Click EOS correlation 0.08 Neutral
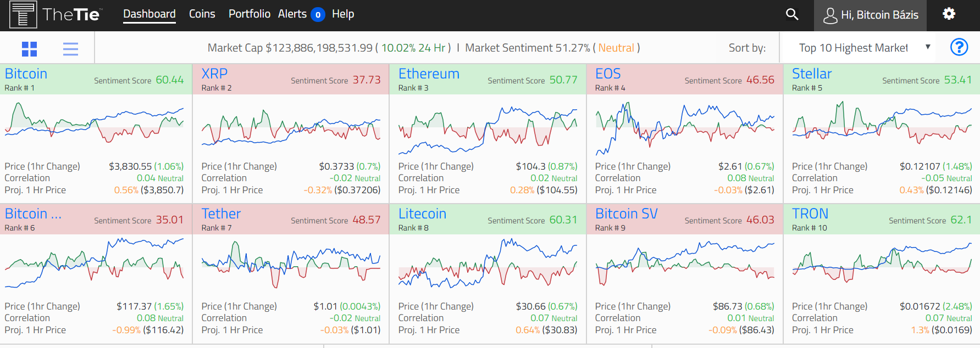Viewport: 980px width, 348px height. pos(751,178)
